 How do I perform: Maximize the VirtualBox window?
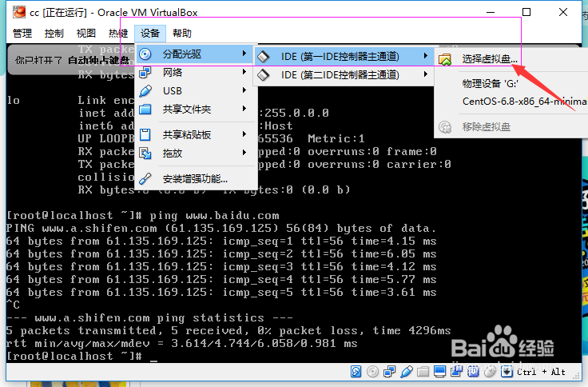[x=526, y=12]
